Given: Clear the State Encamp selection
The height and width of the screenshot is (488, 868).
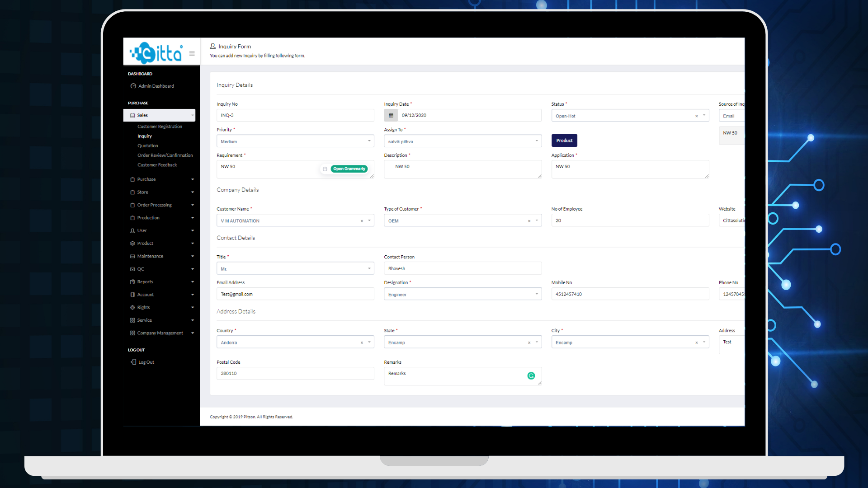Looking at the screenshot, I should pyautogui.click(x=529, y=343).
